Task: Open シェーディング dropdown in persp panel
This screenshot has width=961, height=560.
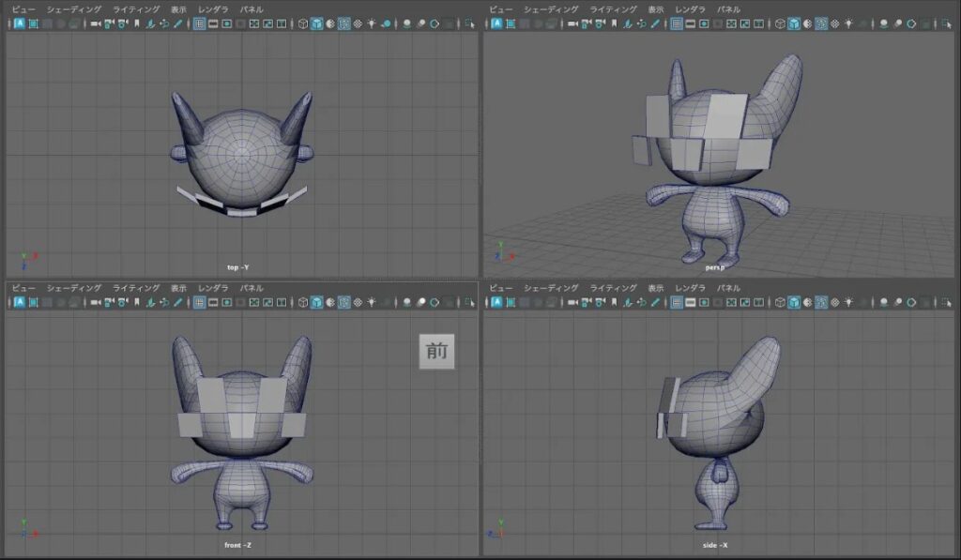Action: point(551,9)
